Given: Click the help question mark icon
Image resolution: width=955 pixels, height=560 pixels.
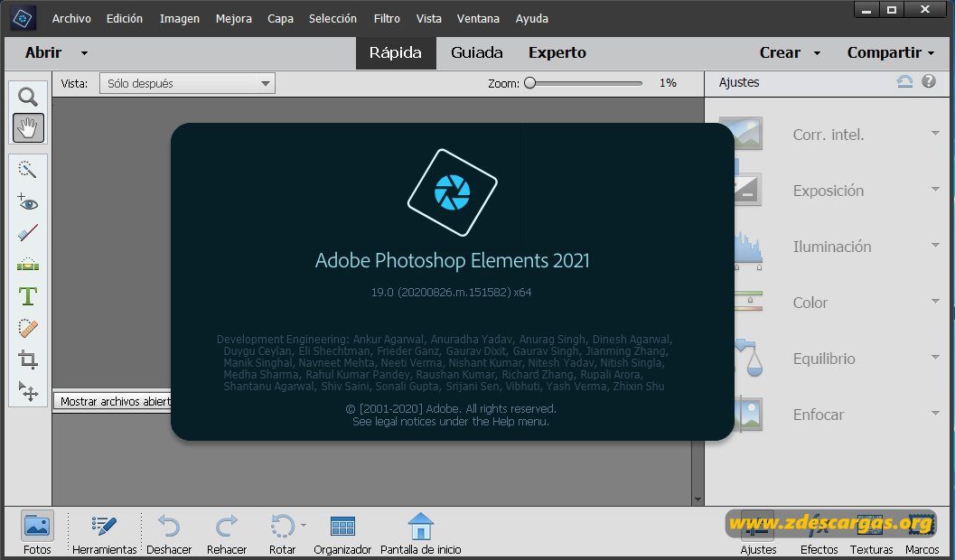Looking at the screenshot, I should pos(928,81).
